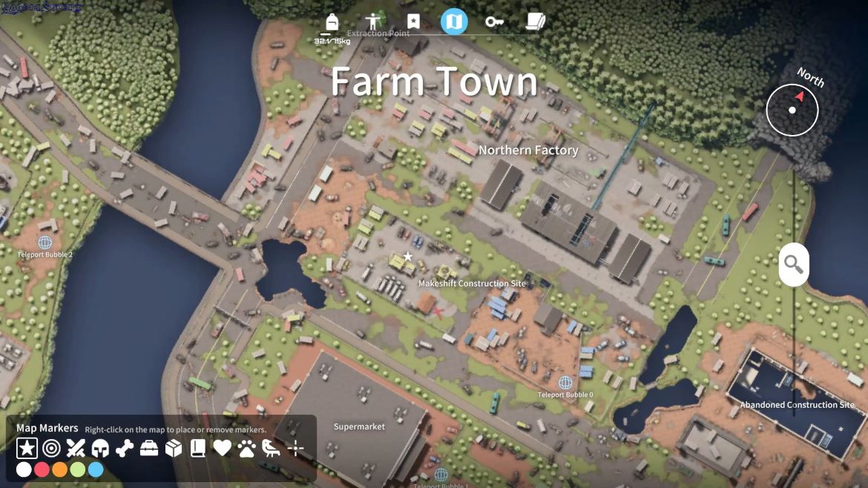Select the box crate map marker
This screenshot has width=868, height=488.
[x=174, y=448]
